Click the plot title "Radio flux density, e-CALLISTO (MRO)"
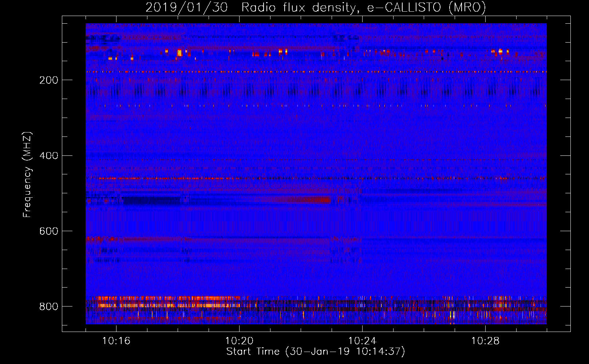This screenshot has height=364, width=589. 363,7
